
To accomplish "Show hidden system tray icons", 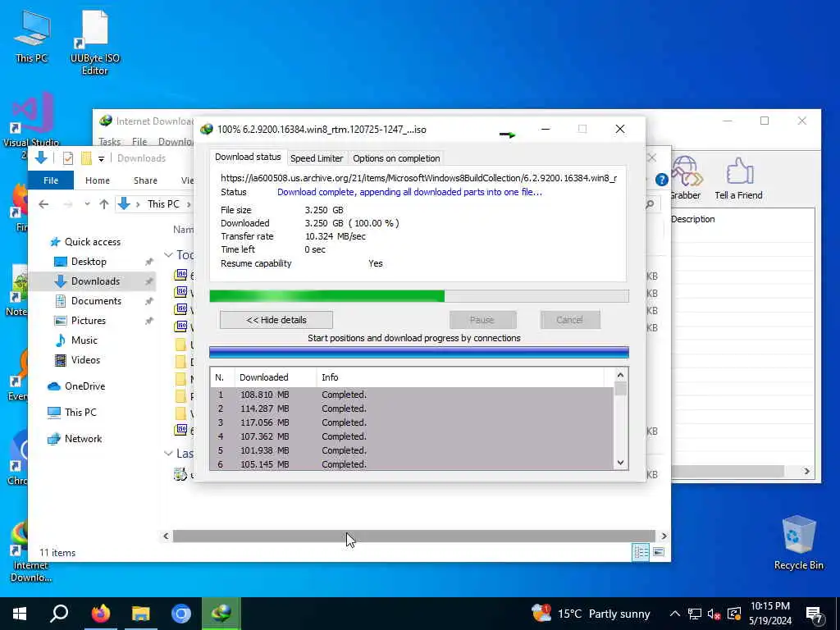I will 675,614.
